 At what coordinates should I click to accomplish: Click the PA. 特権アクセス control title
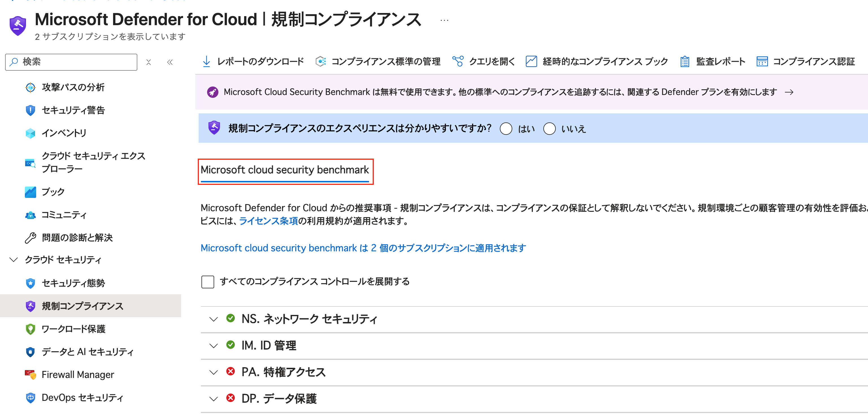[x=283, y=372]
